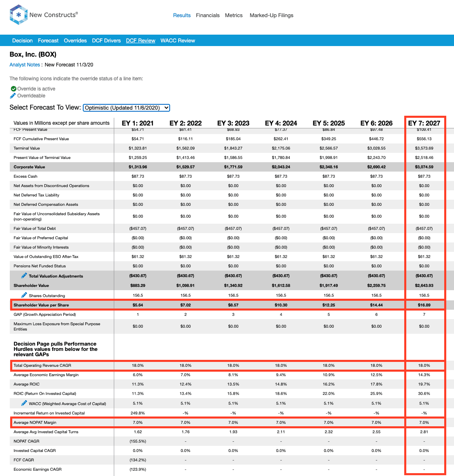Switch to the Overrides tab

click(75, 40)
